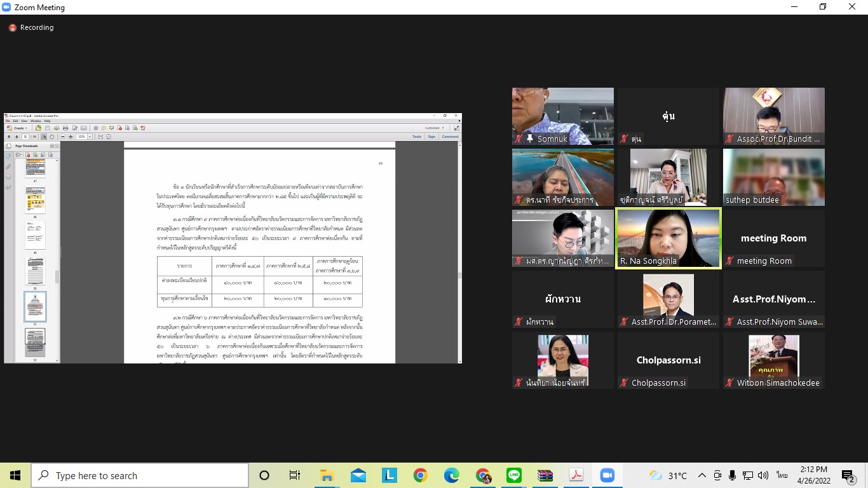Go to previous page using up arrow
The height and width of the screenshot is (488, 868).
click(9, 137)
